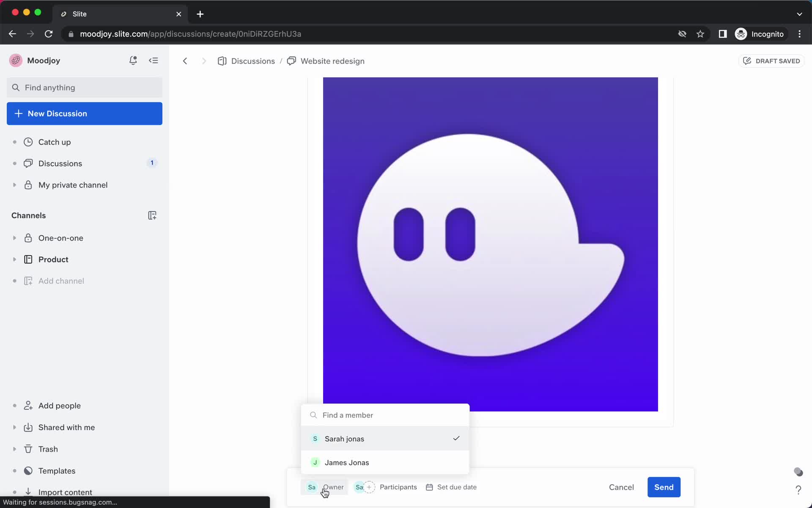Click the browser address bar URL
Viewport: 812px width, 508px height.
(x=190, y=34)
